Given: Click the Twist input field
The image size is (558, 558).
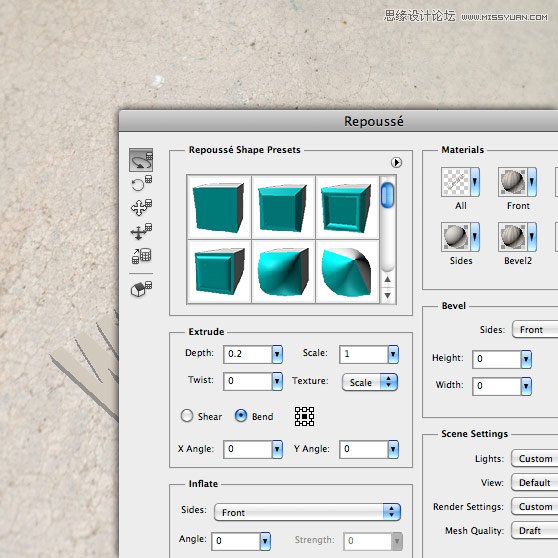Looking at the screenshot, I should [248, 381].
